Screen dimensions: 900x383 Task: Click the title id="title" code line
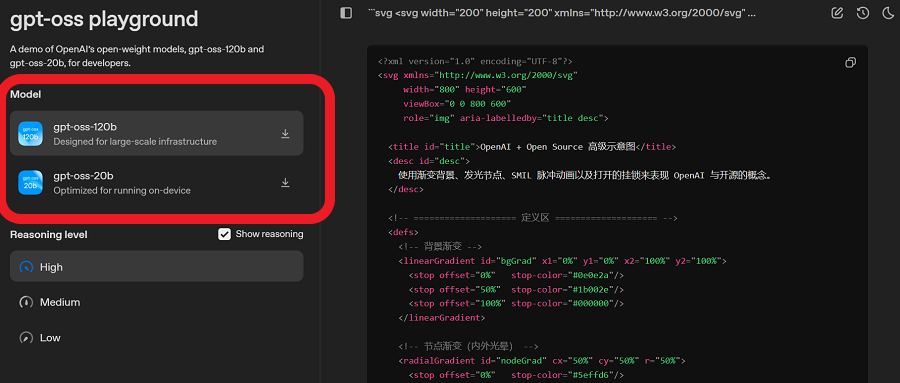click(532, 147)
